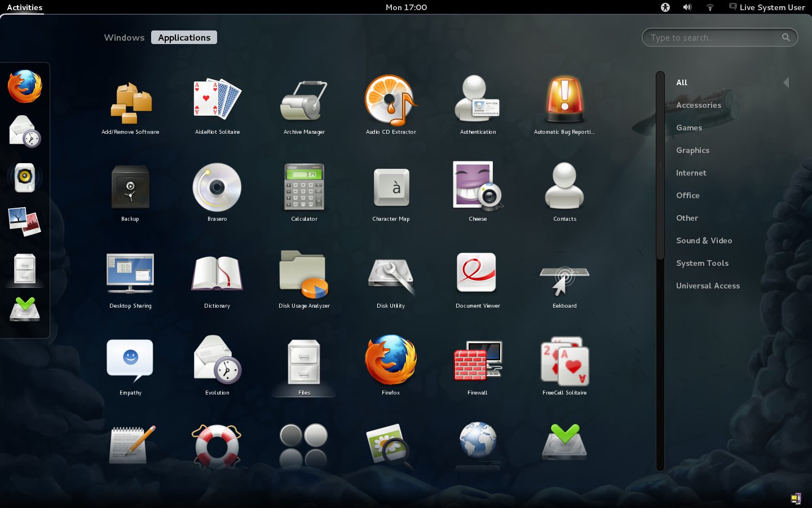812x508 pixels.
Task: Select the Applications view tab
Action: tap(184, 38)
